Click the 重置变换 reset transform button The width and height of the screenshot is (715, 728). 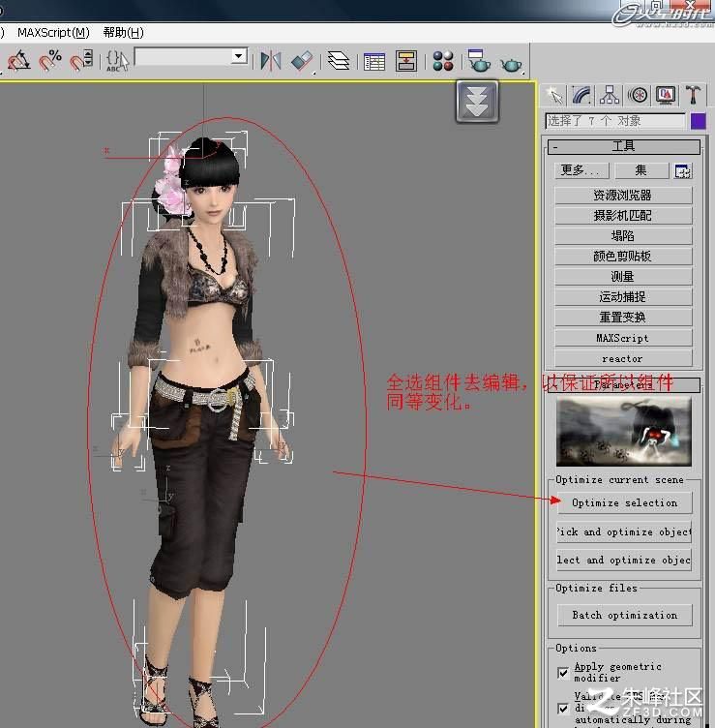[623, 318]
